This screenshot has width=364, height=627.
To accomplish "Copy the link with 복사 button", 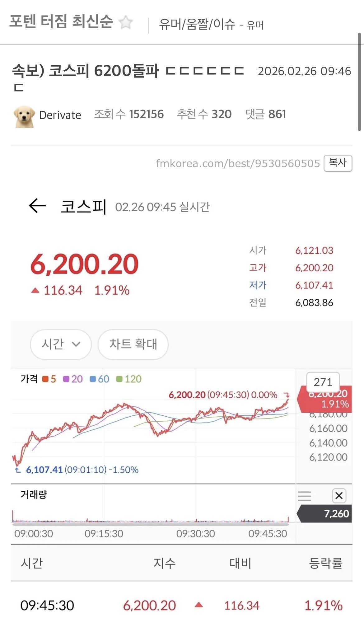I will (338, 163).
